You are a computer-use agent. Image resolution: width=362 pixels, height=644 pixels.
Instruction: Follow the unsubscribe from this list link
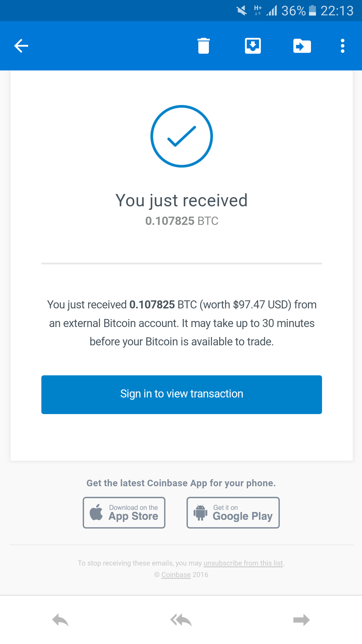click(x=243, y=563)
